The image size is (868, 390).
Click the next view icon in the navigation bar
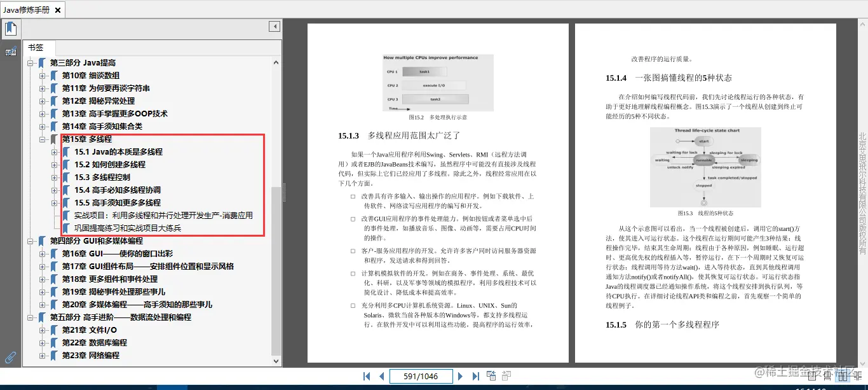506,375
